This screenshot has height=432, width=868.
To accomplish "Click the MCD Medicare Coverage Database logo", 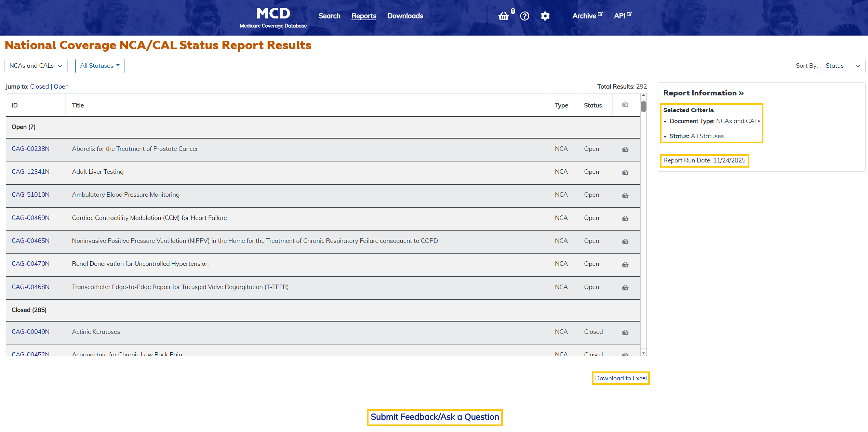I will tap(273, 16).
